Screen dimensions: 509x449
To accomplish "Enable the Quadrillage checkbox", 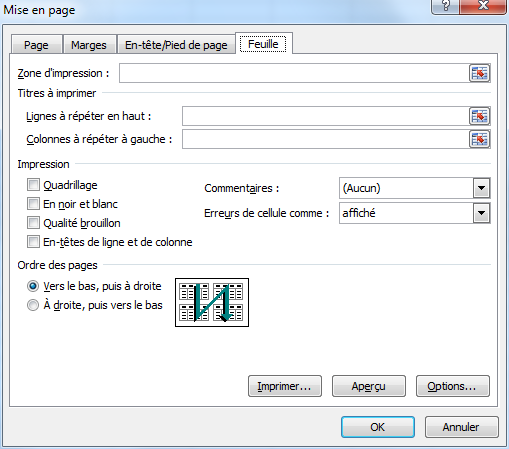I will tap(33, 185).
